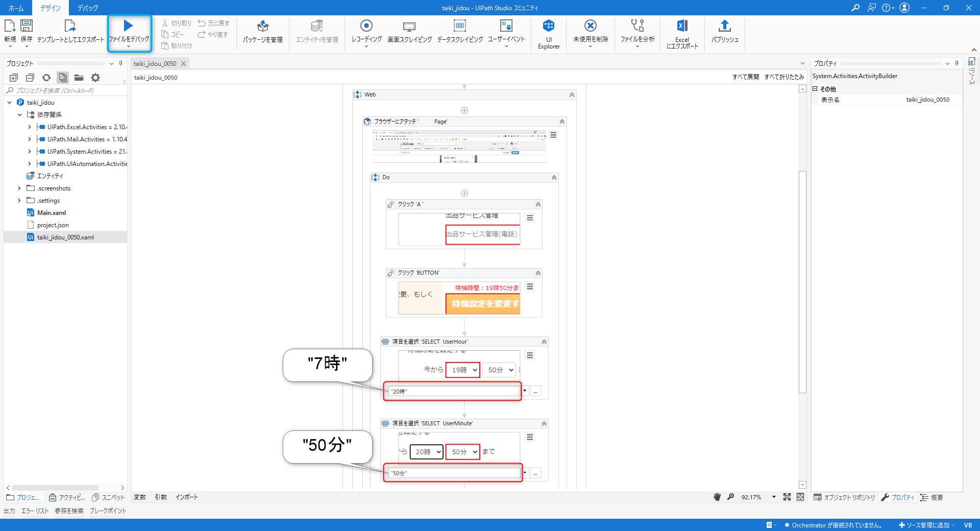Click designer vertical scrollbar

click(x=802, y=282)
